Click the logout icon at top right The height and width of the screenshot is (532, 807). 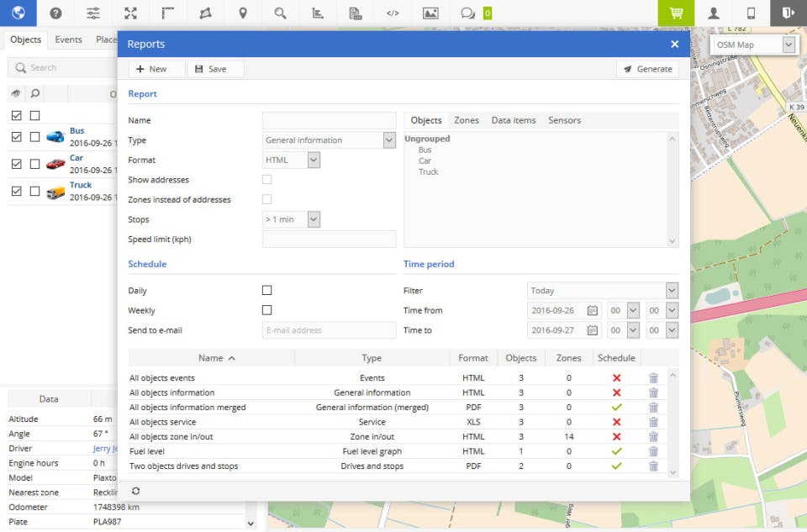click(x=788, y=13)
